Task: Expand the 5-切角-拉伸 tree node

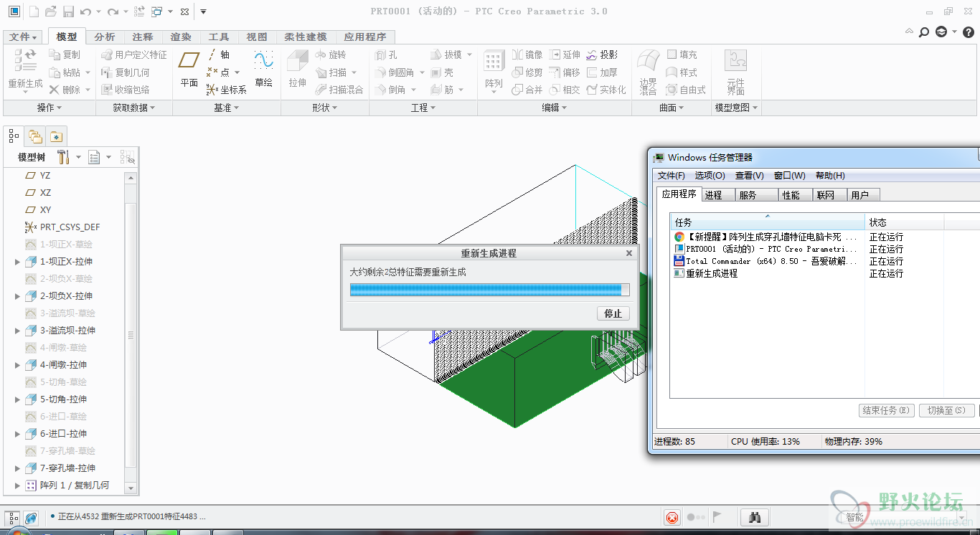Action: [17, 399]
